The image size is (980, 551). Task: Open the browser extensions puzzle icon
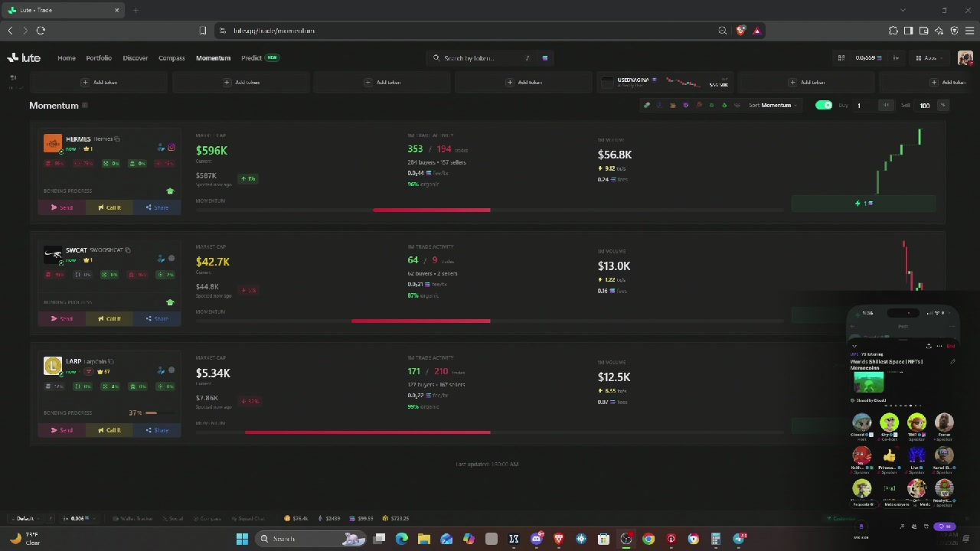pos(893,31)
